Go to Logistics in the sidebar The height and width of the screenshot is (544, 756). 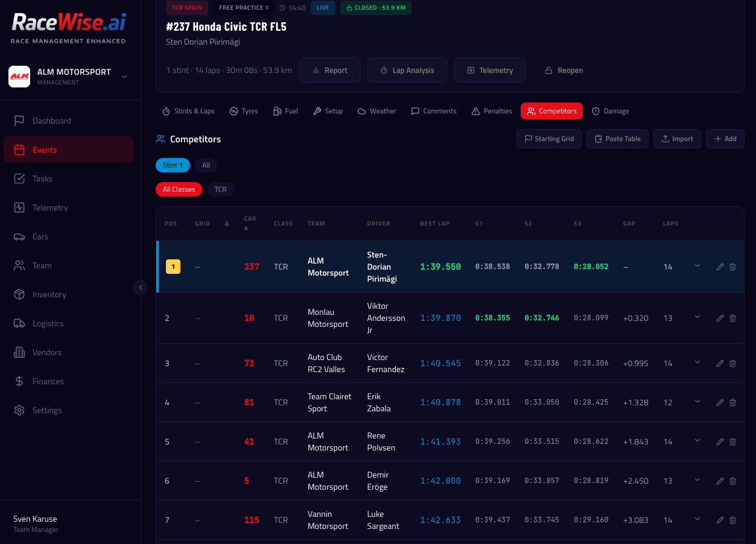[48, 323]
